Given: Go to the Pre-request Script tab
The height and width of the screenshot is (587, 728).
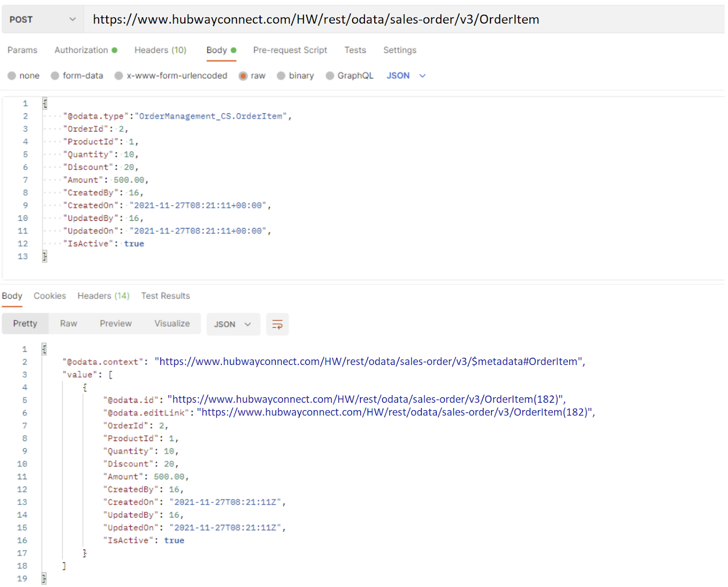Looking at the screenshot, I should [x=290, y=50].
